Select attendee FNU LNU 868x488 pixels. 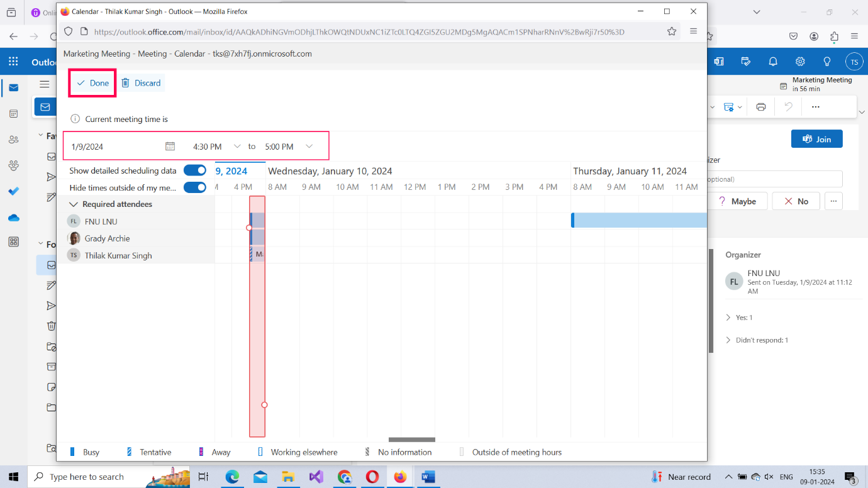pos(101,221)
